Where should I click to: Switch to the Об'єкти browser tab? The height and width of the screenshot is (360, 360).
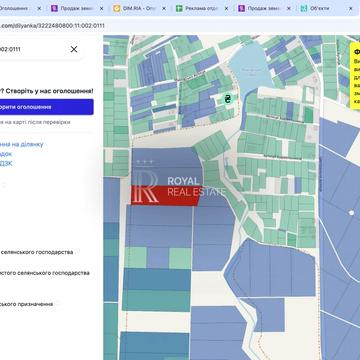tap(327, 9)
